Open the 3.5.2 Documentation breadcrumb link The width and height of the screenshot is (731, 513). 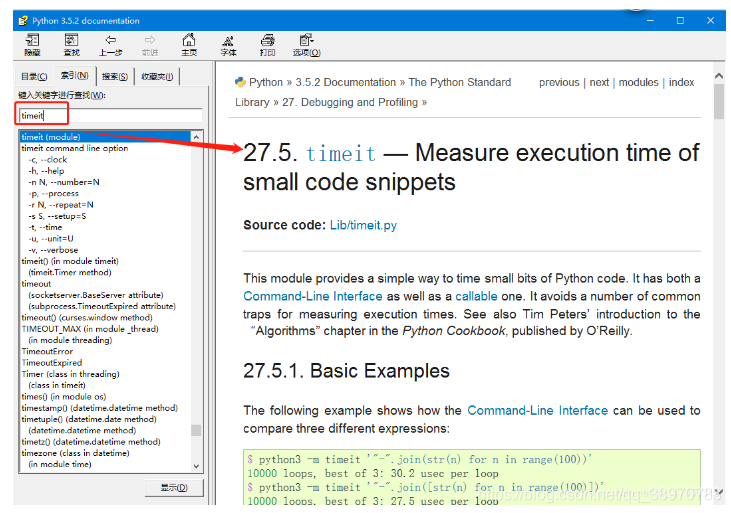(x=345, y=83)
